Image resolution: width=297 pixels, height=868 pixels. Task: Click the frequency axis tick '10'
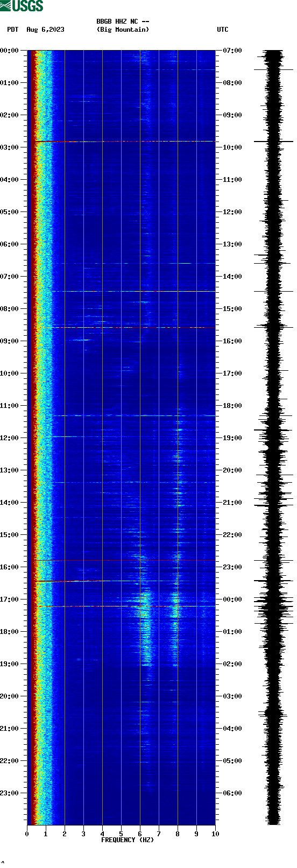[x=215, y=834]
